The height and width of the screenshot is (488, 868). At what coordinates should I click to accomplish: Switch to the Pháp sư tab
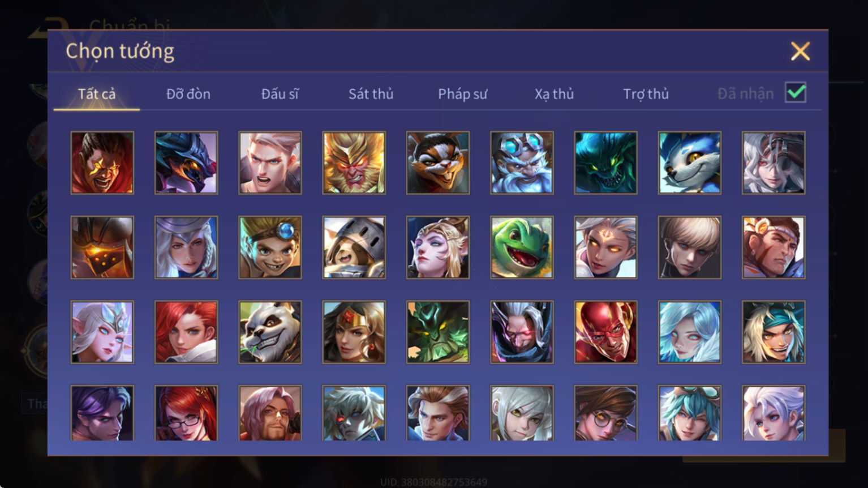click(462, 94)
